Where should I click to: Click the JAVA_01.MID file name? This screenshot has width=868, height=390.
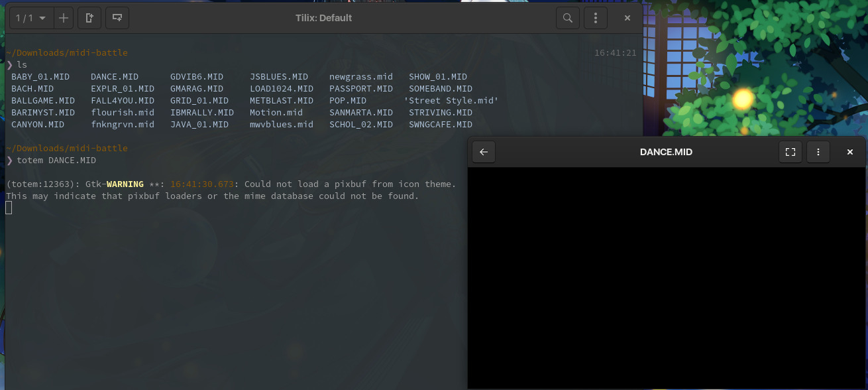click(x=199, y=125)
